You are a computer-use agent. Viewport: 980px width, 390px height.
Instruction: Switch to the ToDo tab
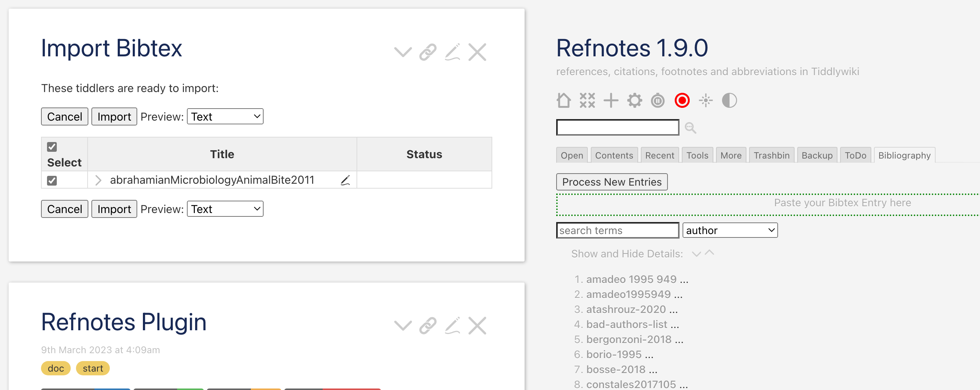point(856,155)
